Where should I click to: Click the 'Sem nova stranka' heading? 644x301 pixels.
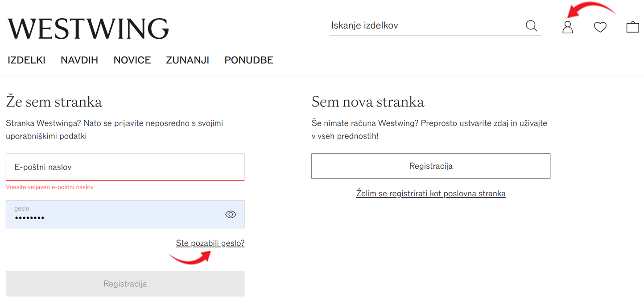click(x=368, y=102)
